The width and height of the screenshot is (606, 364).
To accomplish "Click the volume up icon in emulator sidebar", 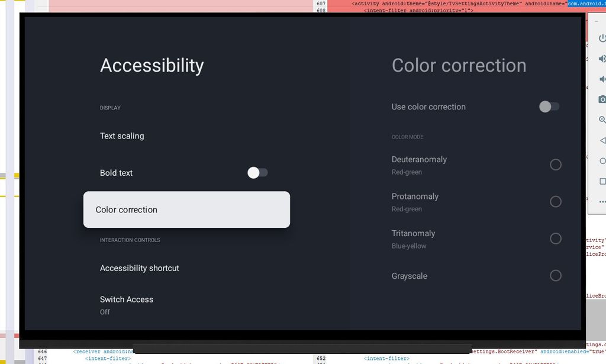I will pyautogui.click(x=601, y=58).
